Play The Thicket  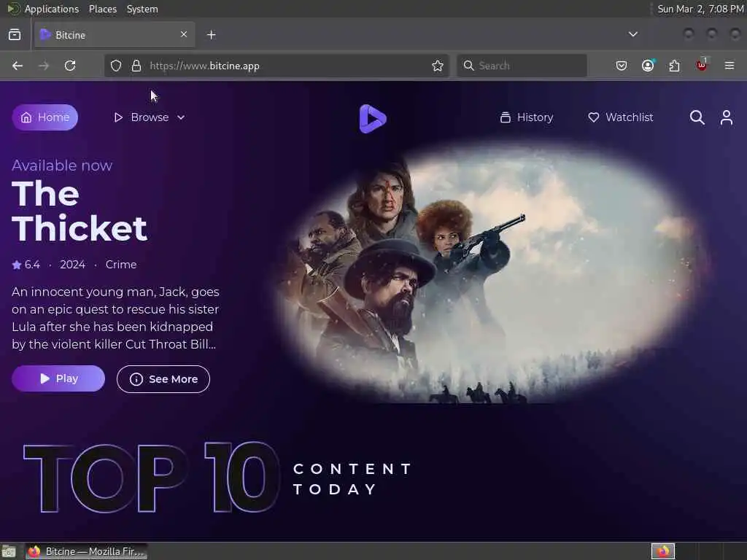(58, 378)
